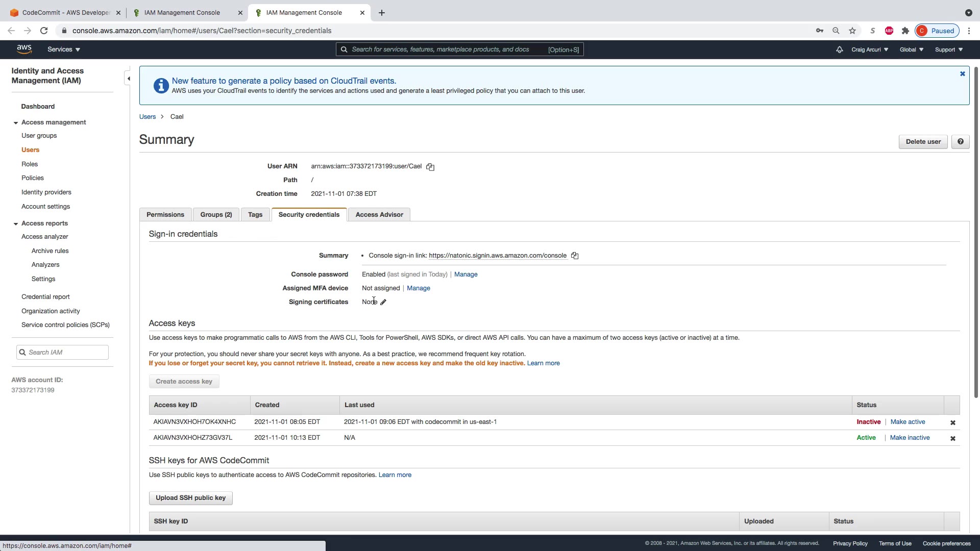
Task: Edit signing certificates pencil icon
Action: [x=383, y=302]
